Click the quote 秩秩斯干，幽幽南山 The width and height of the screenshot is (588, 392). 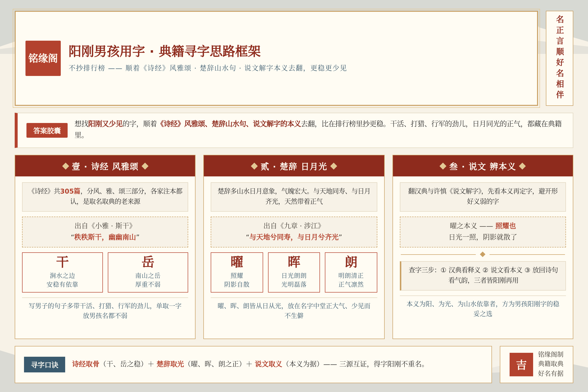(105, 237)
